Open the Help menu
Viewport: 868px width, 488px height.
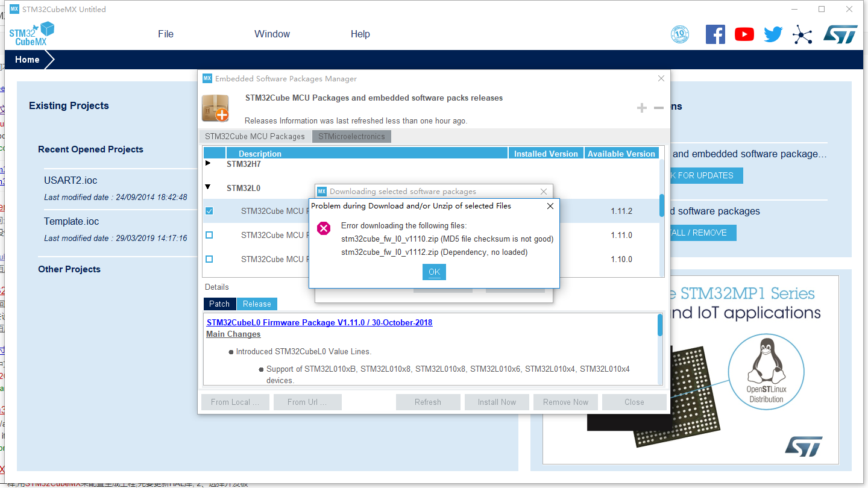coord(360,34)
